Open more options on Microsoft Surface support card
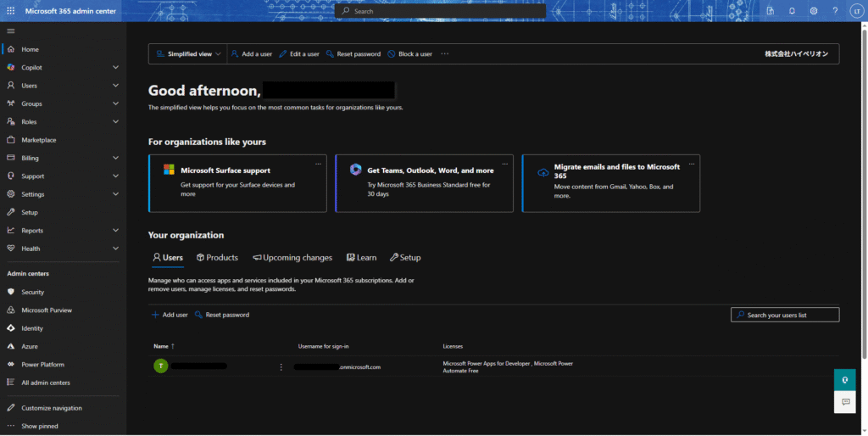 [319, 163]
